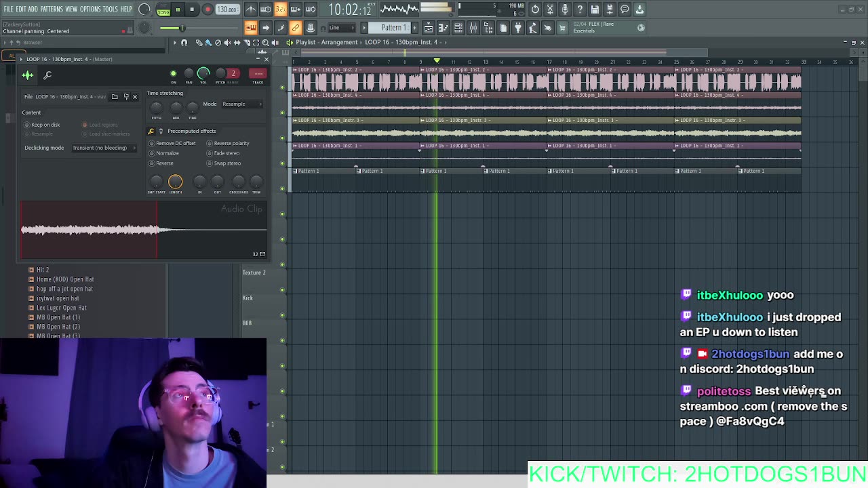Open the ADD menu

click(33, 9)
